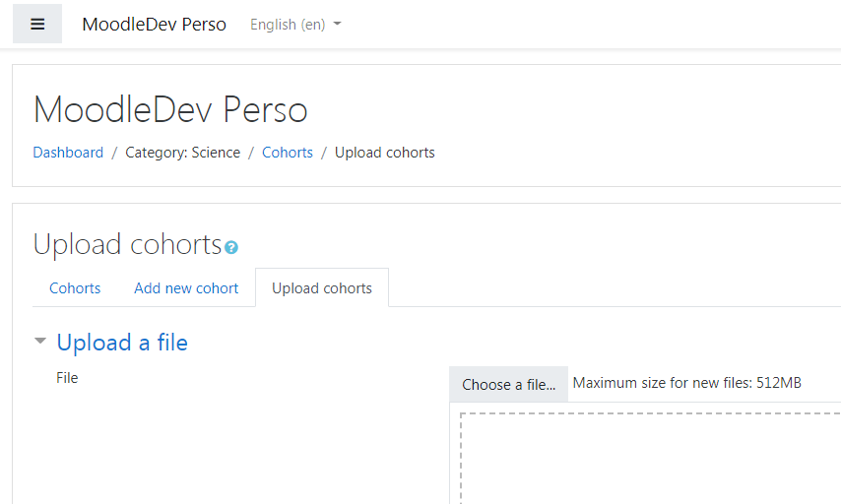Click the Upload a file heading link
The width and height of the screenshot is (841, 504).
[122, 343]
